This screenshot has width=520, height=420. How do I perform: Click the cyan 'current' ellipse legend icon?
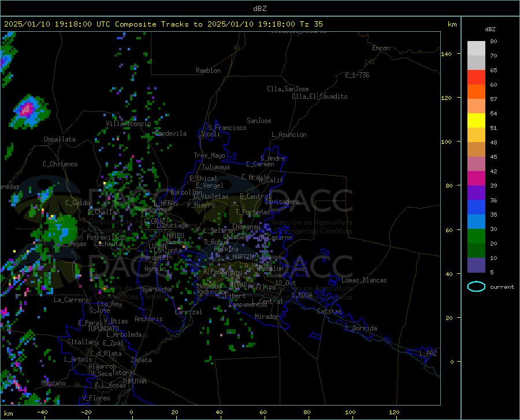tap(476, 287)
